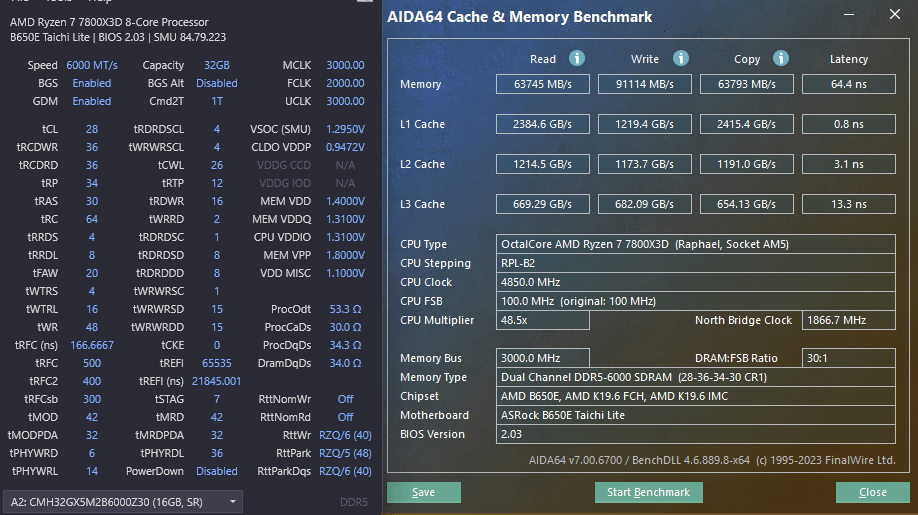
Task: Select the Memory Write 91114 MB/s field
Action: (x=645, y=84)
